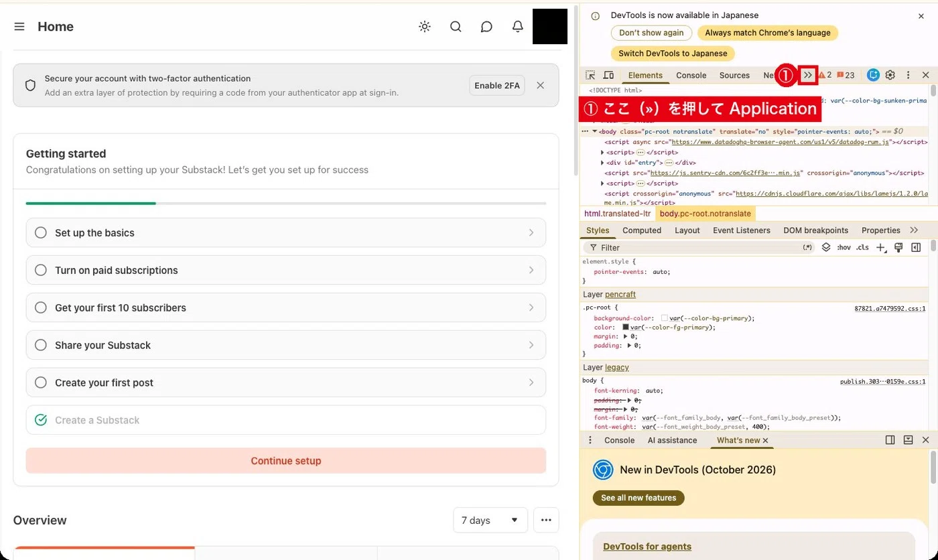
Task: Toggle the .cls class editor button
Action: pos(862,248)
